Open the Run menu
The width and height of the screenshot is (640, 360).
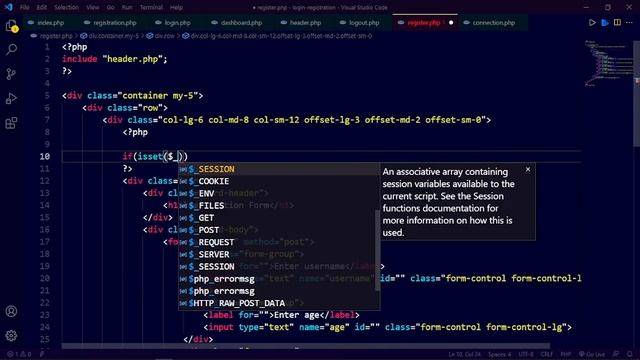[127, 7]
